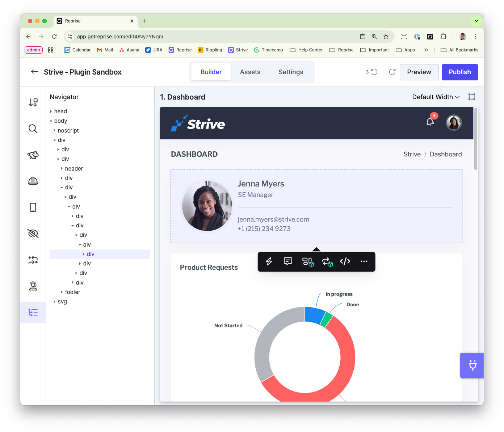Click the components cube icon in element toolbar
504x432 pixels.
coord(308,261)
